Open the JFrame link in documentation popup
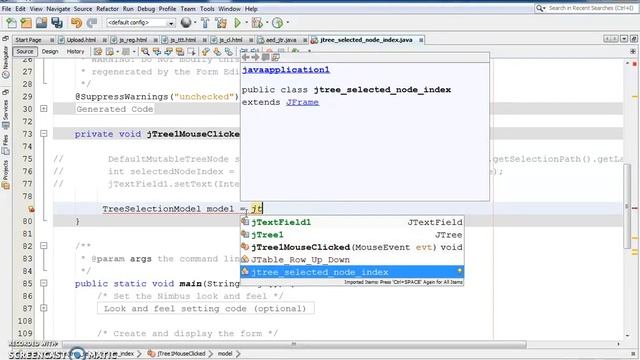 click(x=302, y=102)
